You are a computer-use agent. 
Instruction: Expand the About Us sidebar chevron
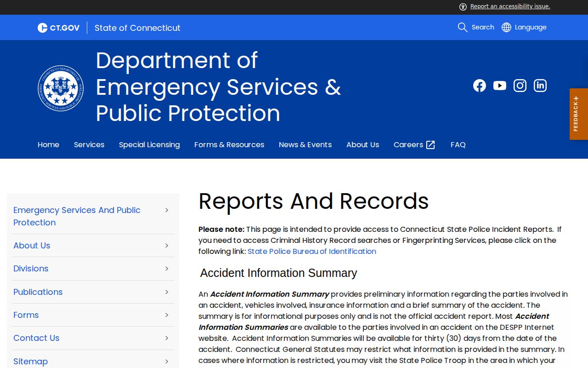[167, 246]
